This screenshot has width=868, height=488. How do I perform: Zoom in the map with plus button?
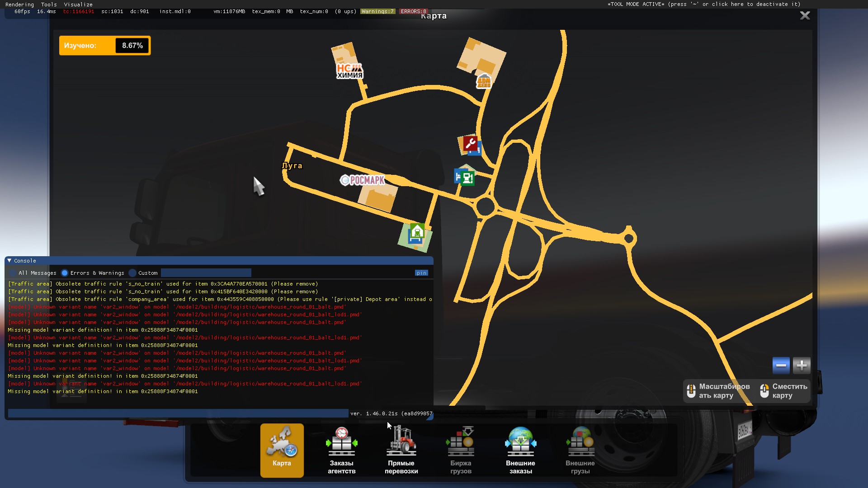tap(802, 365)
